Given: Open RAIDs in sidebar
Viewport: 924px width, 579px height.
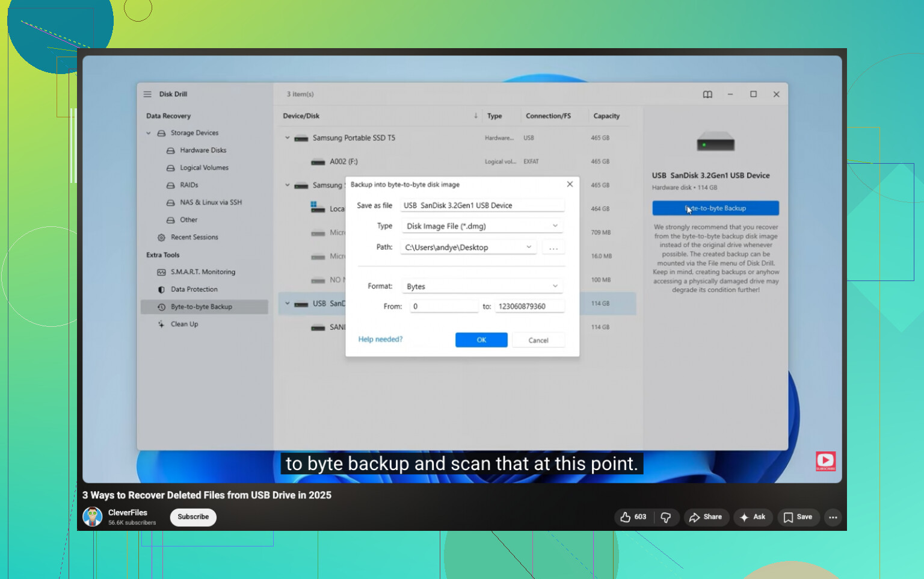Looking at the screenshot, I should (189, 185).
